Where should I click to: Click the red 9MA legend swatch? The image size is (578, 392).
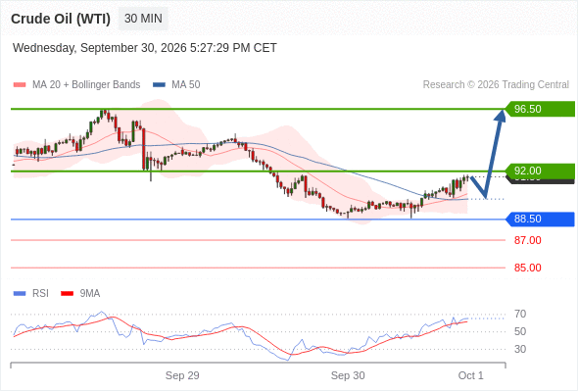(67, 294)
